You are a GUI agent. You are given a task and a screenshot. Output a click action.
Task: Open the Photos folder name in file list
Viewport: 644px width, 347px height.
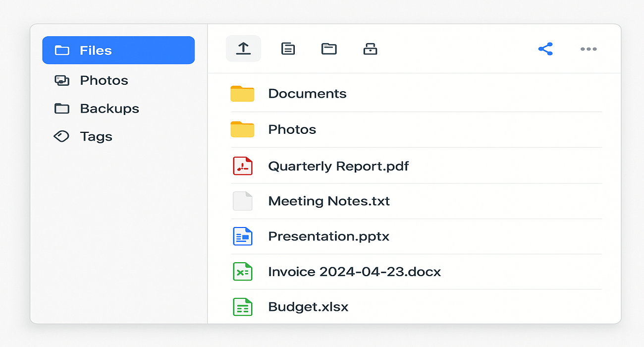292,129
